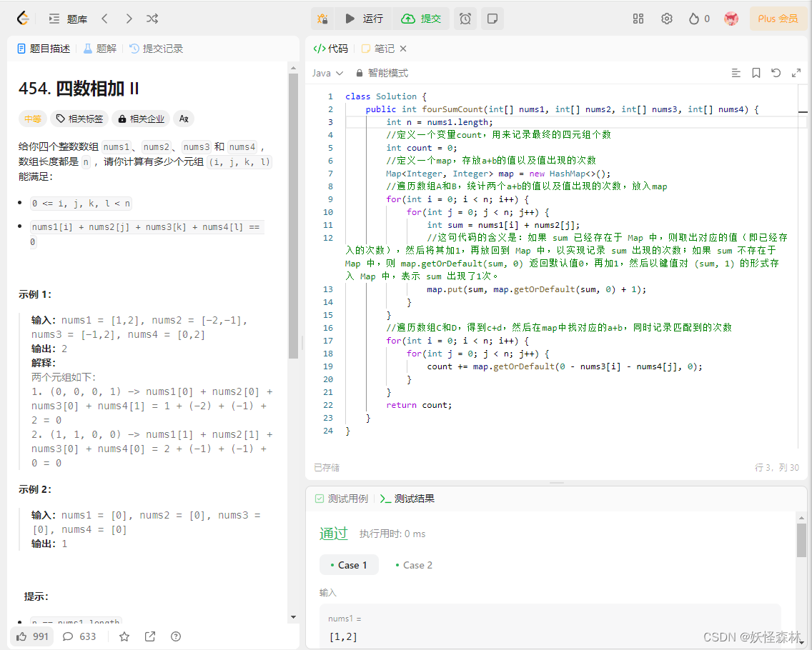Share the problem via share icon
The image size is (812, 650).
click(x=150, y=636)
